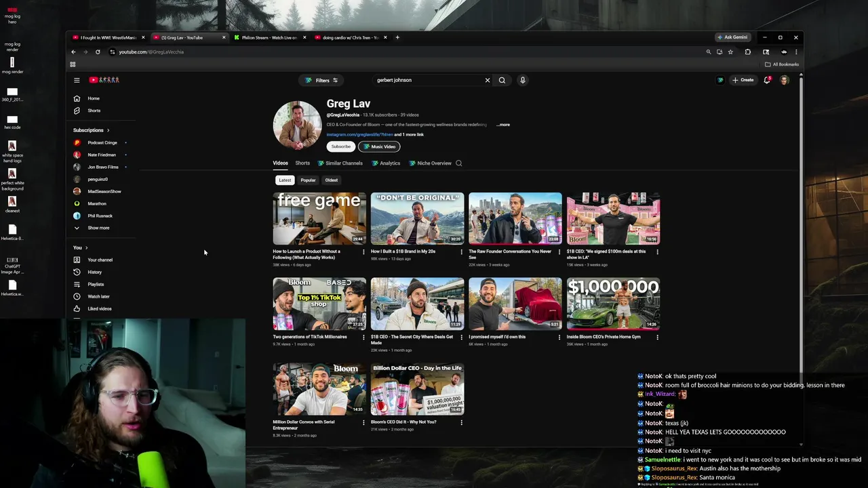Open the Niche Overview tab
868x488 pixels.
coord(429,163)
